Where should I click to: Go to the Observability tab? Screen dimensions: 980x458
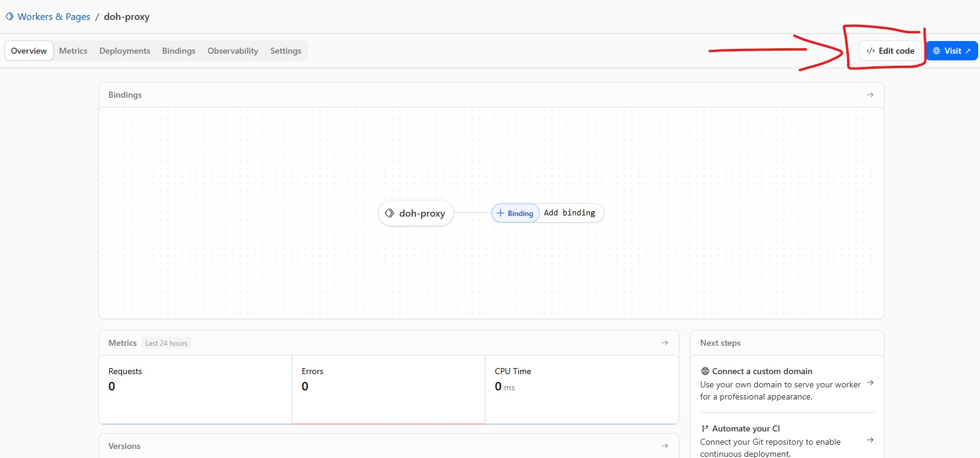tap(232, 51)
